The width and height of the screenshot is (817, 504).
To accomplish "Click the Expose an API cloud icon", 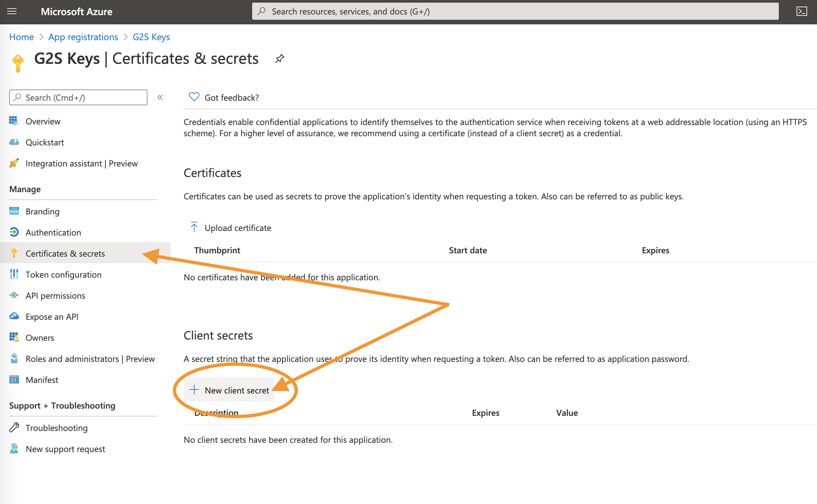I will pos(14,316).
